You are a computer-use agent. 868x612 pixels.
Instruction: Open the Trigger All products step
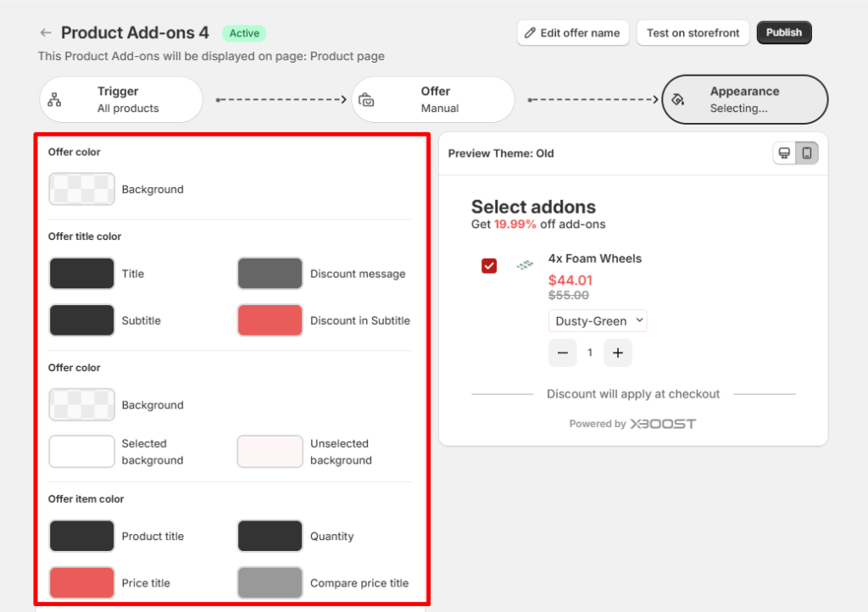point(121,100)
